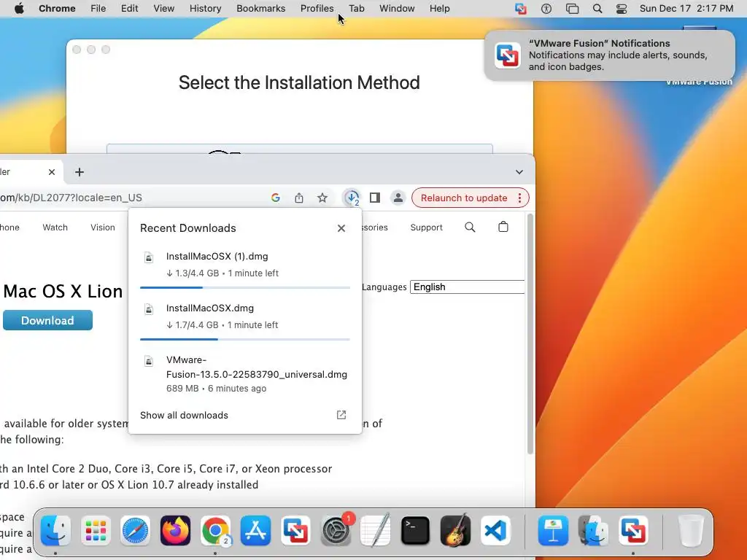Screen dimensions: 747x560
Task: Open System Settings from the Dock
Action: (x=336, y=531)
